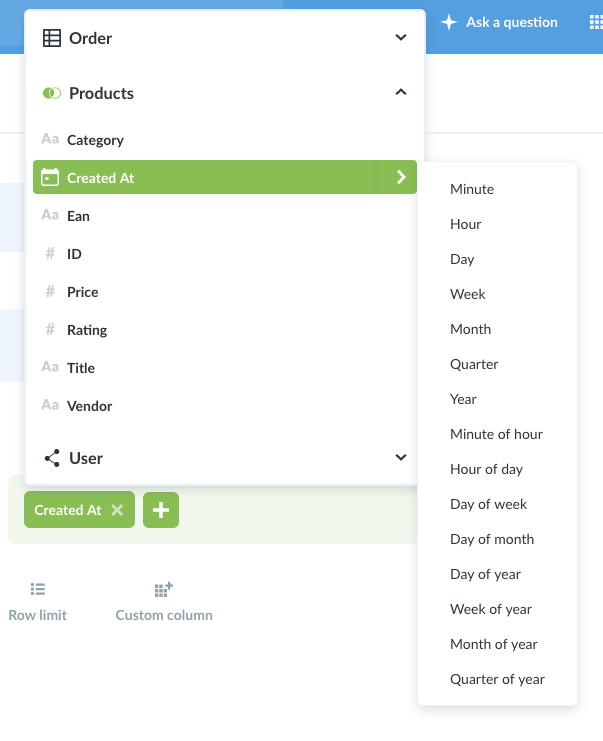Click the Custom column grid icon
This screenshot has height=741, width=603.
pyautogui.click(x=164, y=590)
